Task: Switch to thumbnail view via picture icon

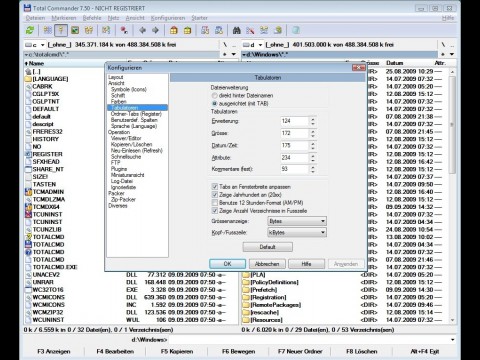Action: tap(75, 30)
